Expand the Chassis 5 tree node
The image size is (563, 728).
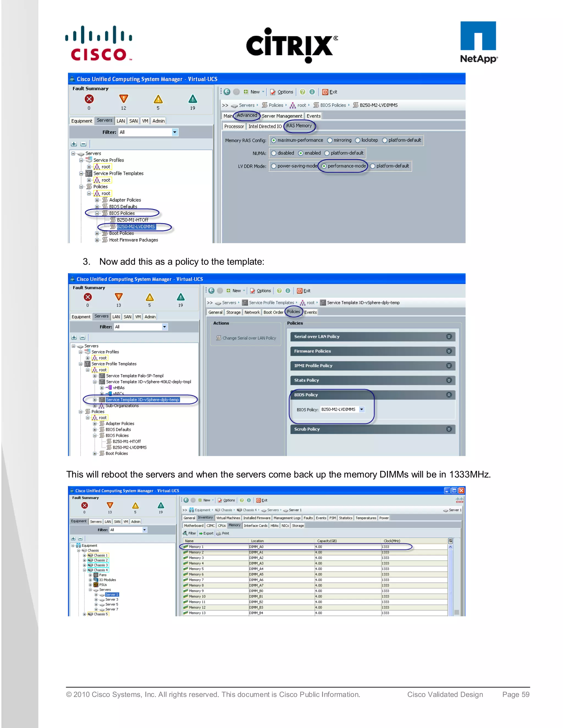click(84, 614)
